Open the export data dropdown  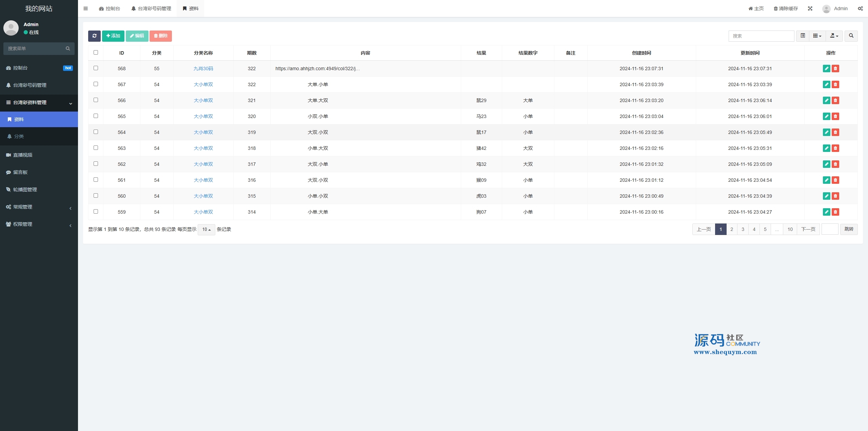(834, 36)
